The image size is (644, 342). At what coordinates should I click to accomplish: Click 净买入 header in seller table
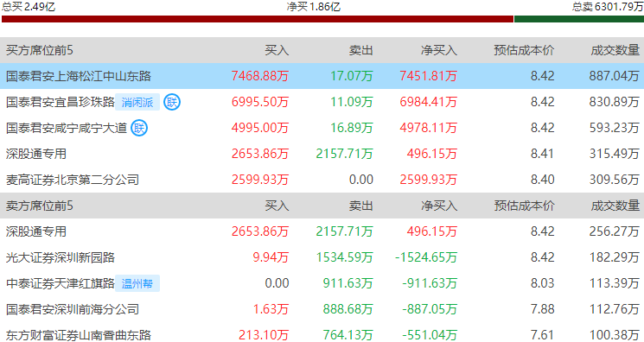click(439, 206)
